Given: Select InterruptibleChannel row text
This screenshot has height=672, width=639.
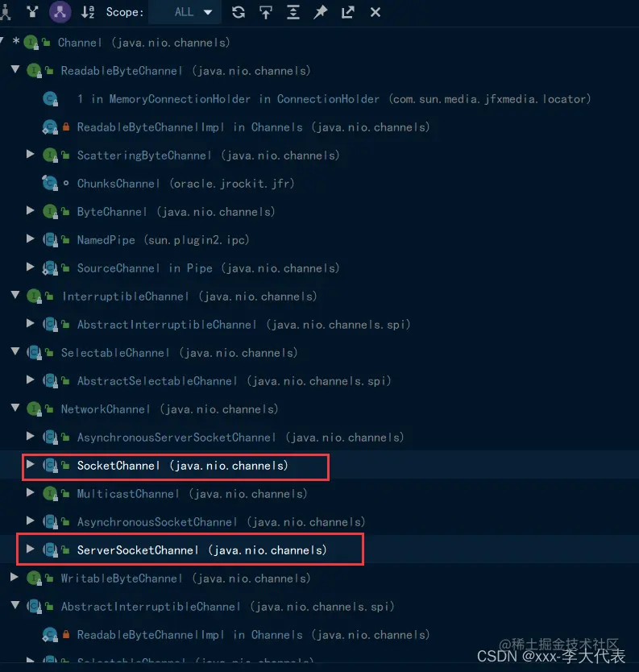Looking at the screenshot, I should 189,297.
